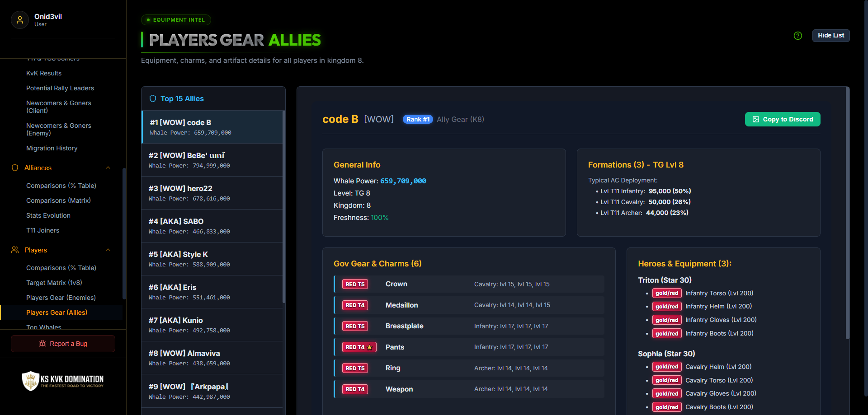The height and width of the screenshot is (415, 868).
Task: Click the KS KVK Domination logo
Action: tap(63, 381)
